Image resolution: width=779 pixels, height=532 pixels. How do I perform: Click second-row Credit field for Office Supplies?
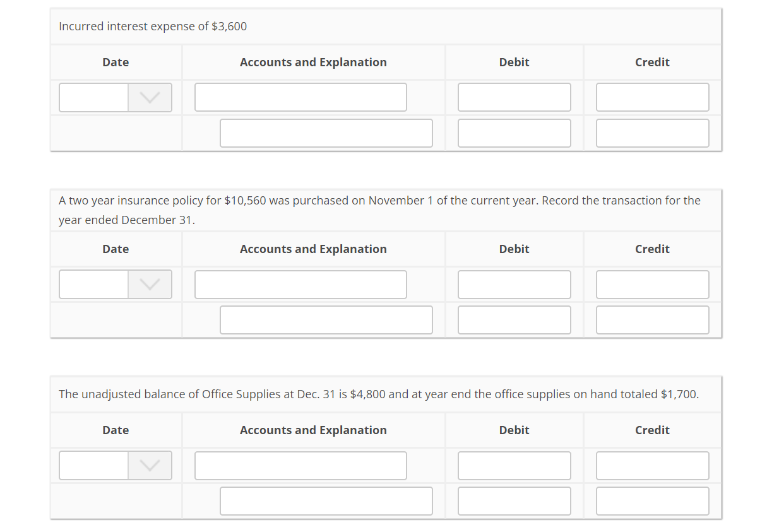point(652,501)
